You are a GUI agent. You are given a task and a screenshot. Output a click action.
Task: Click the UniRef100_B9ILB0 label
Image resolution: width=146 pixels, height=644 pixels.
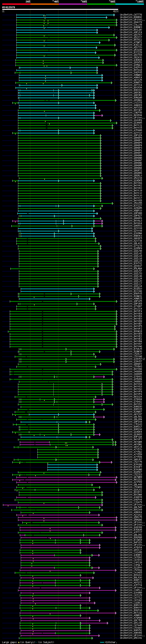(x=131, y=30)
